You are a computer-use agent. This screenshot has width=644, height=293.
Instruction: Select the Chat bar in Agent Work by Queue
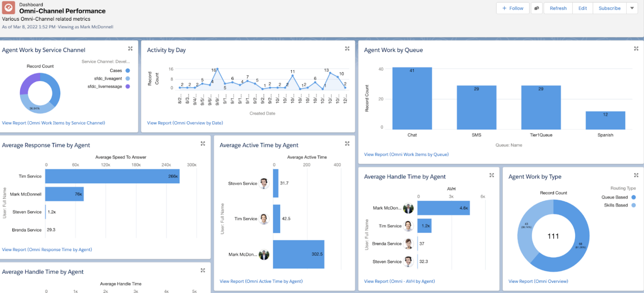click(x=412, y=97)
